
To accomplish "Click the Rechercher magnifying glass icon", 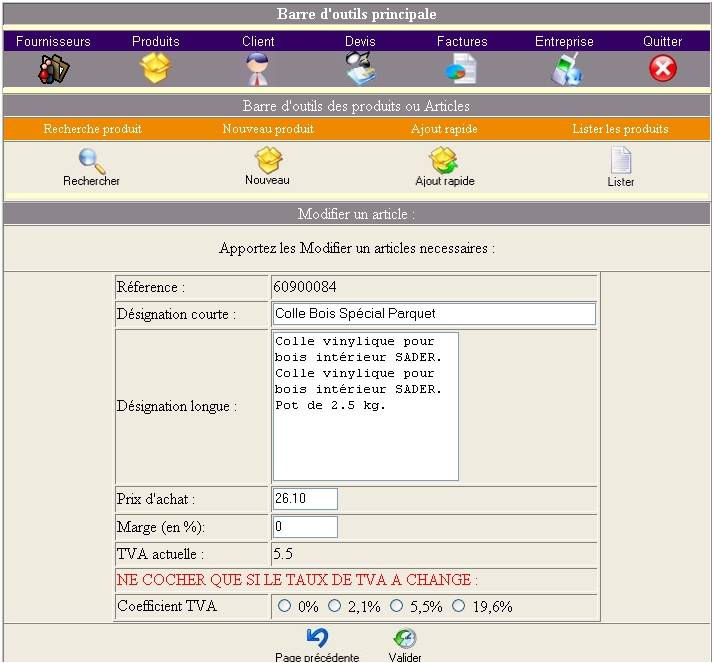I will click(92, 161).
